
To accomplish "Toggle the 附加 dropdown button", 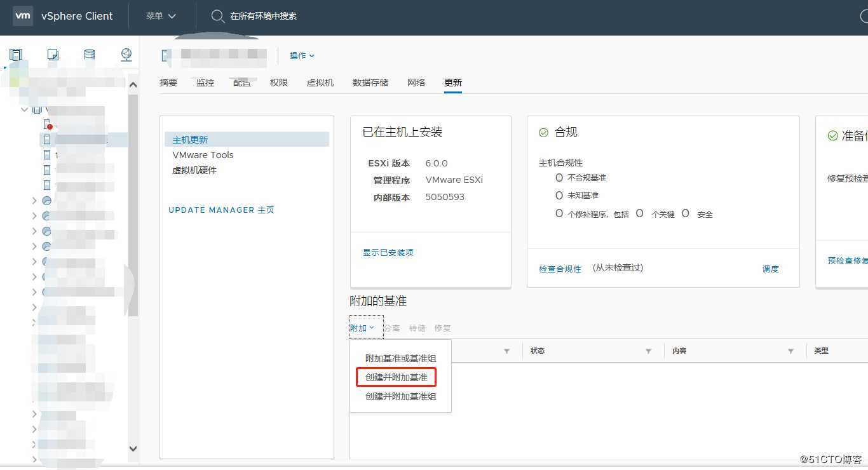I will [x=366, y=328].
